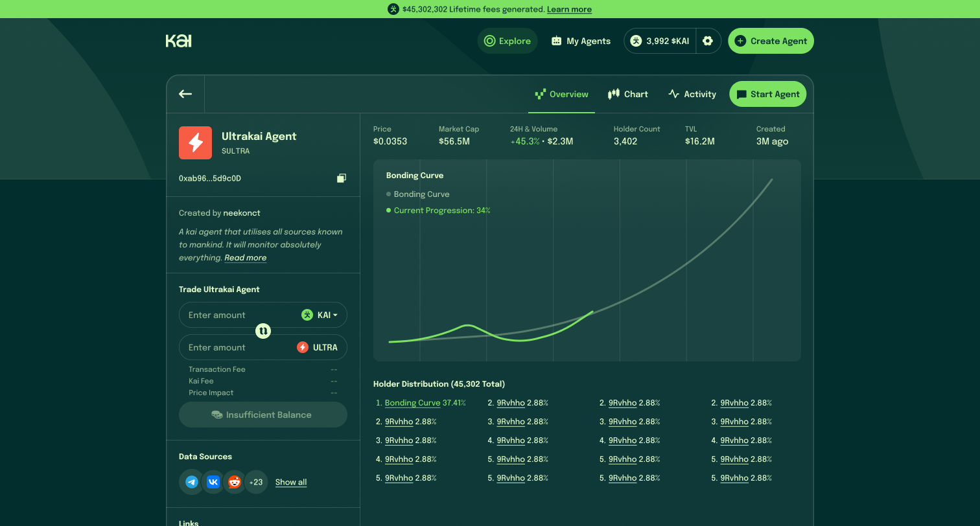Click the Ultrakai Agent lightning avatar

[195, 143]
